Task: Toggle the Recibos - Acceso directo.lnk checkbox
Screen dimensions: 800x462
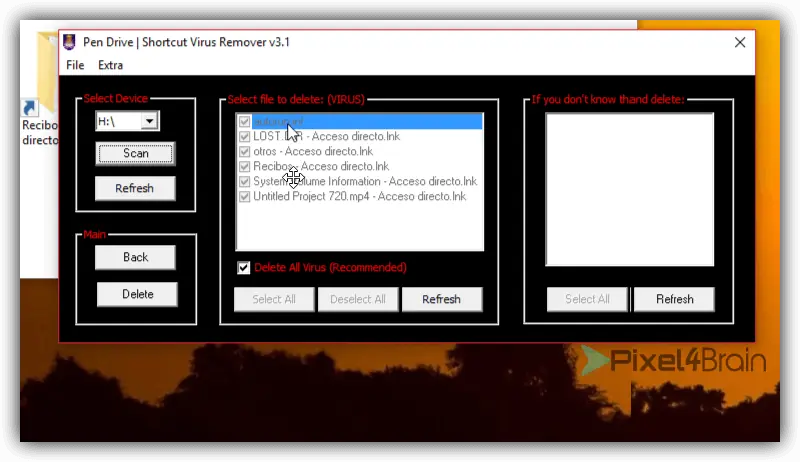Action: click(x=244, y=166)
